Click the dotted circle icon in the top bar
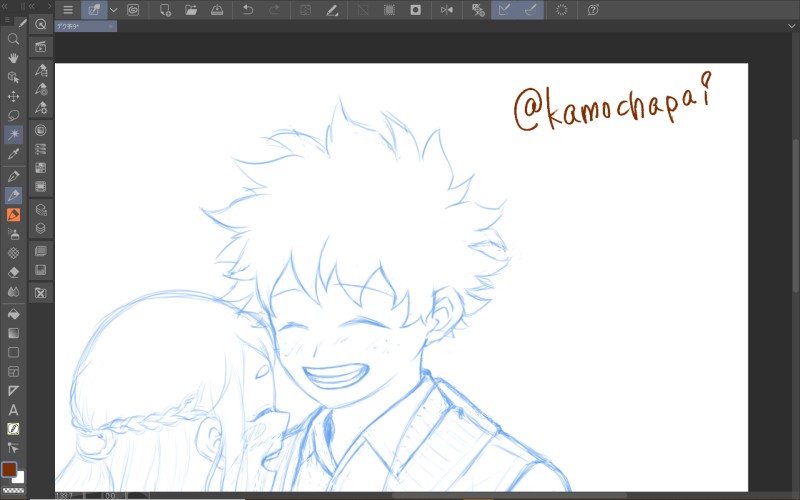The image size is (800, 500). pos(561,10)
